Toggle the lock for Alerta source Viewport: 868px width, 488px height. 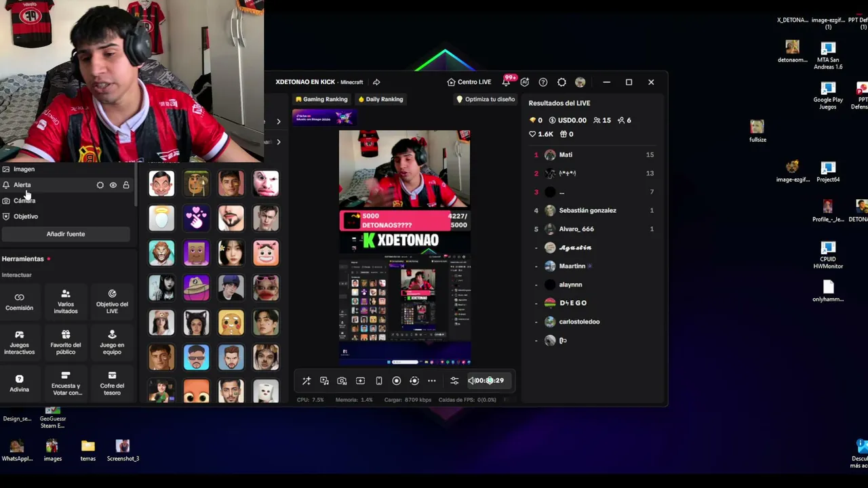tap(126, 185)
